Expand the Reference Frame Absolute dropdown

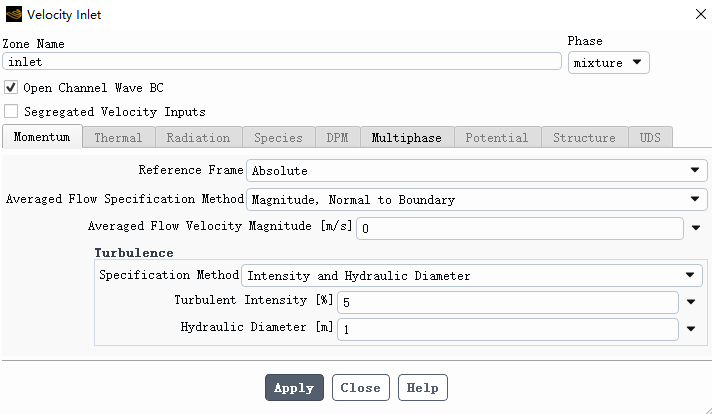[x=476, y=171]
